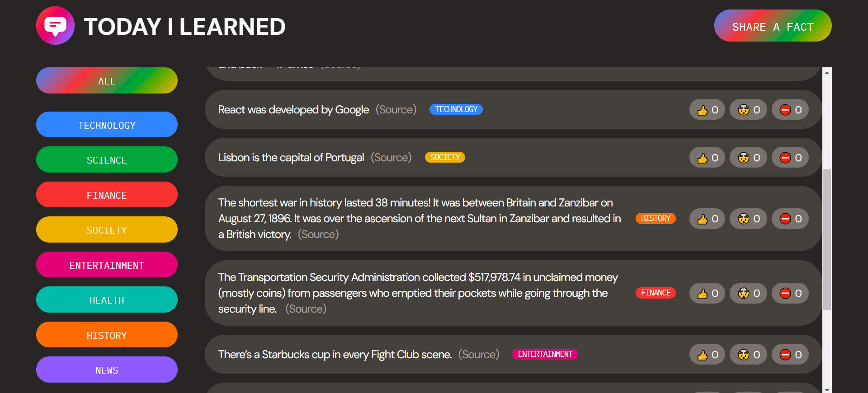Screen dimensions: 868x393
Task: Mark the Starbucks Fight Club fact as false
Action: point(790,355)
